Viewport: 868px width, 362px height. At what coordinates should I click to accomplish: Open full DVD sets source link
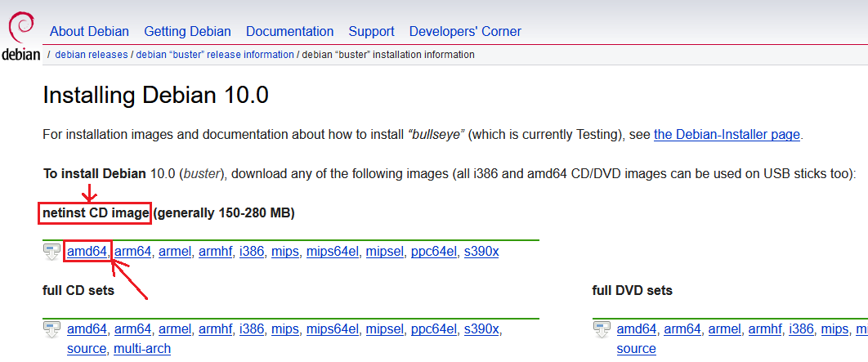click(636, 349)
